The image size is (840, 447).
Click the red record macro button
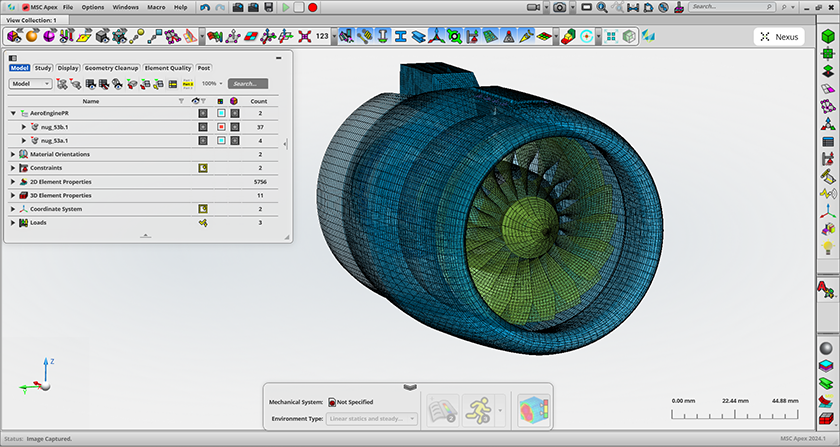coord(312,7)
